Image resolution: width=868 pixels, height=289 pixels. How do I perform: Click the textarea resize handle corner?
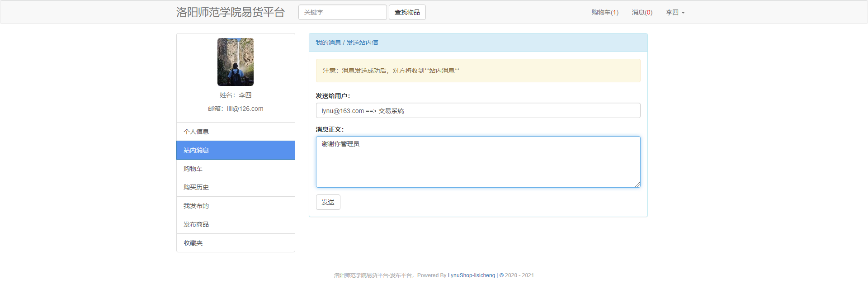tap(637, 184)
